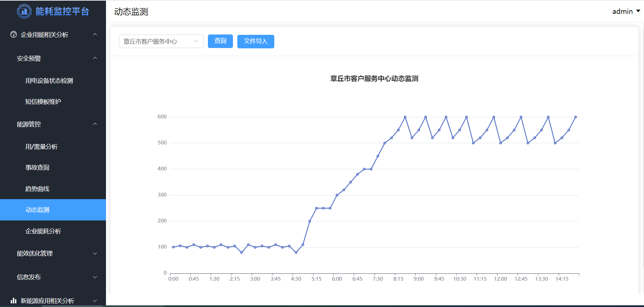Collapse the 安全预警 submenu chevron
This screenshot has width=644, height=307.
coord(95,58)
